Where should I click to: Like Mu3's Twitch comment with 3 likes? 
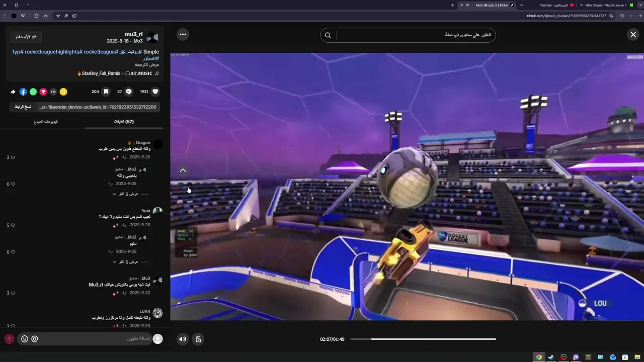(x=13, y=293)
